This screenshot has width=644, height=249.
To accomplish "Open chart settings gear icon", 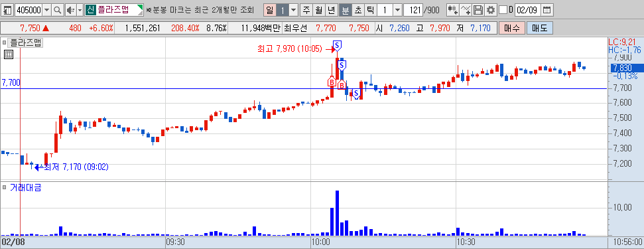I will click(x=490, y=10).
